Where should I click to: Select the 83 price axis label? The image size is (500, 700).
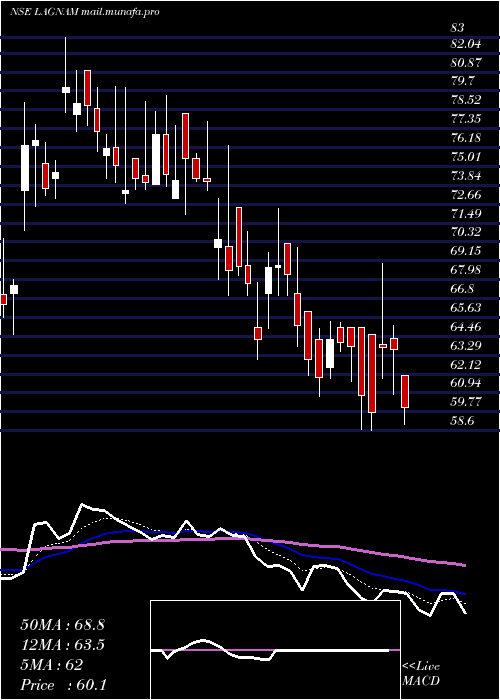458,28
